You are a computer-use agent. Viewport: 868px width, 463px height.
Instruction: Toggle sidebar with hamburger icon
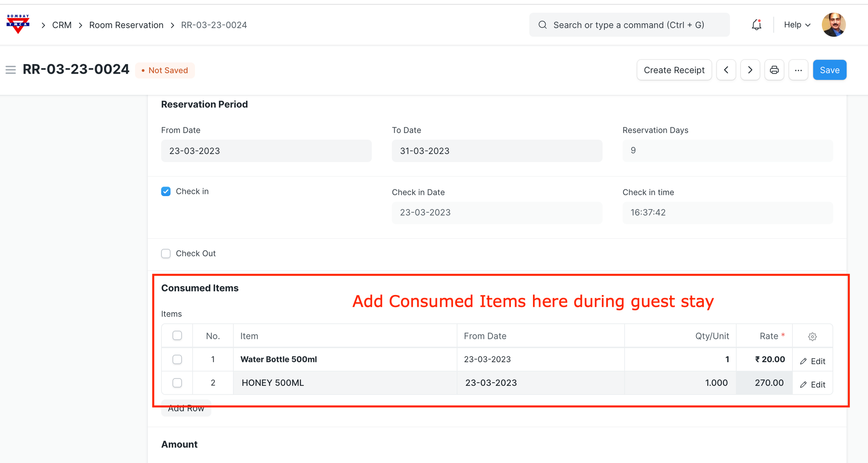click(x=10, y=70)
